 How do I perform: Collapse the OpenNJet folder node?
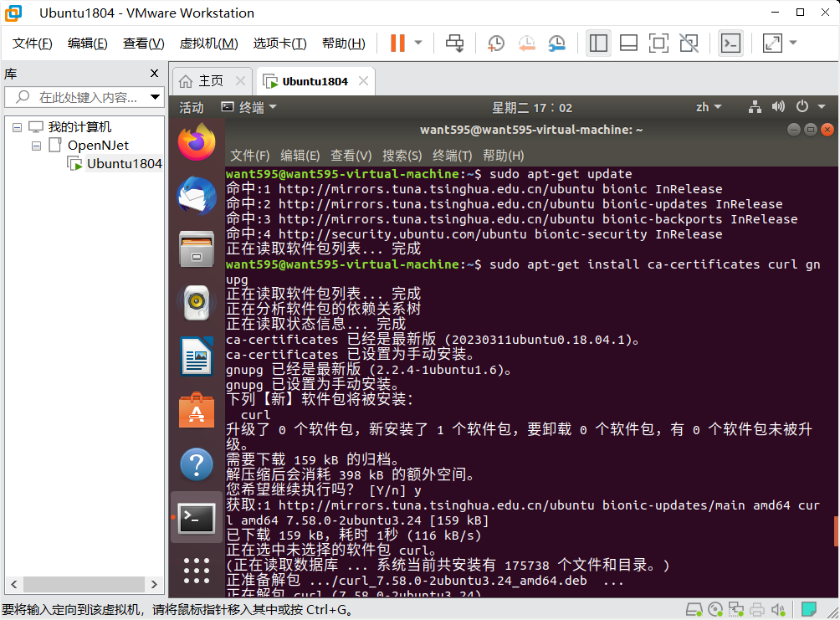pyautogui.click(x=37, y=146)
